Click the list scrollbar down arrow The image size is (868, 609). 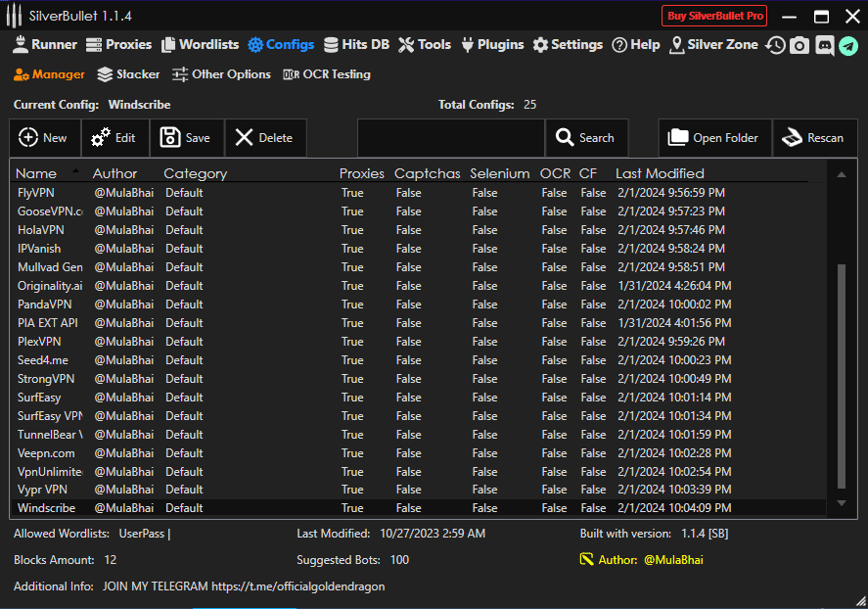(842, 502)
